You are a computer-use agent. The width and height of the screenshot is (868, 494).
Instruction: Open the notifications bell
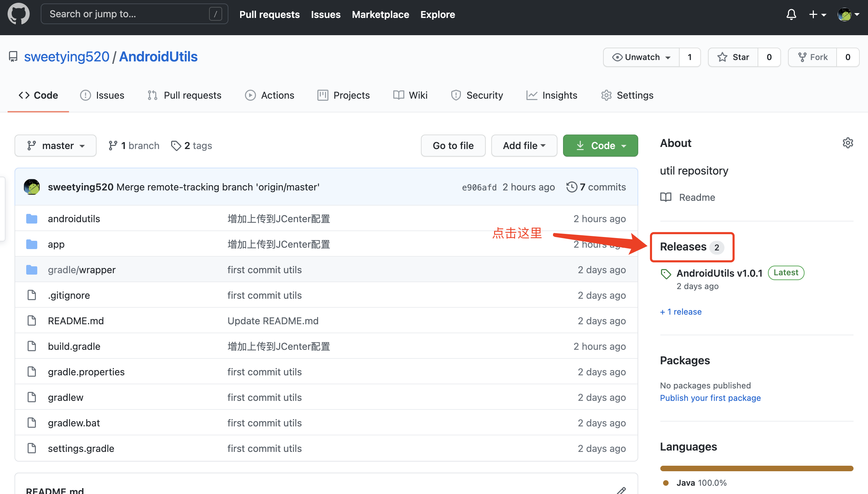[x=791, y=14]
